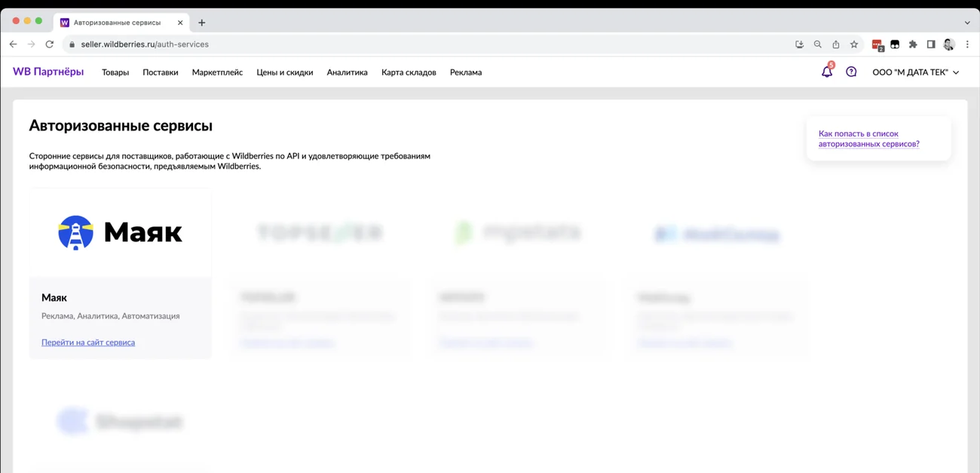Select the Авторизованные сервисы browser tab
980x473 pixels.
(119, 23)
